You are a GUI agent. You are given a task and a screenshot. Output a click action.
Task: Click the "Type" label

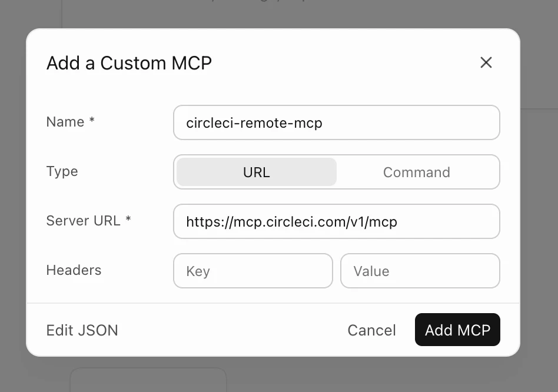coord(62,171)
